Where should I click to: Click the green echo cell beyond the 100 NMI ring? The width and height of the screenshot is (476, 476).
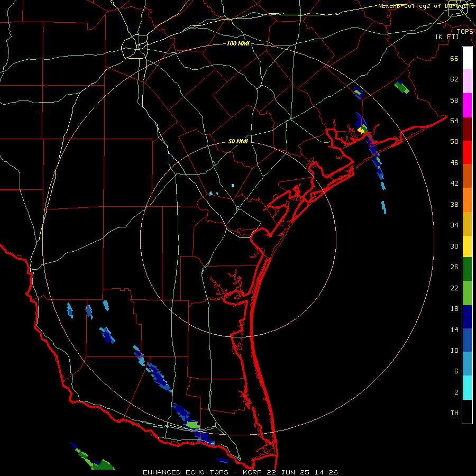click(402, 88)
